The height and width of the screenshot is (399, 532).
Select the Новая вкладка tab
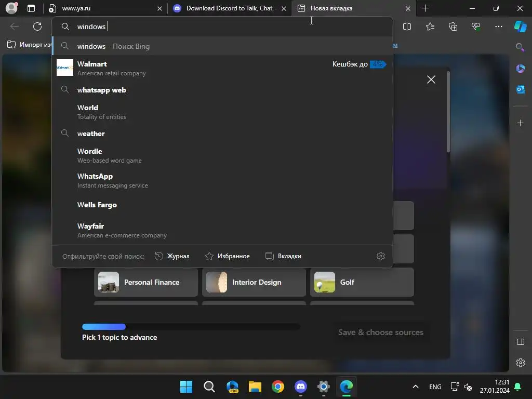pyautogui.click(x=354, y=8)
